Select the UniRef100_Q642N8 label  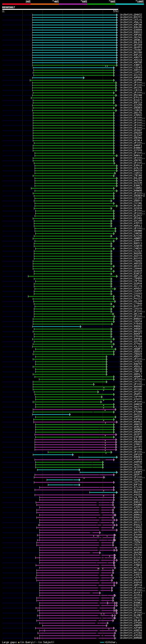click(131, 552)
